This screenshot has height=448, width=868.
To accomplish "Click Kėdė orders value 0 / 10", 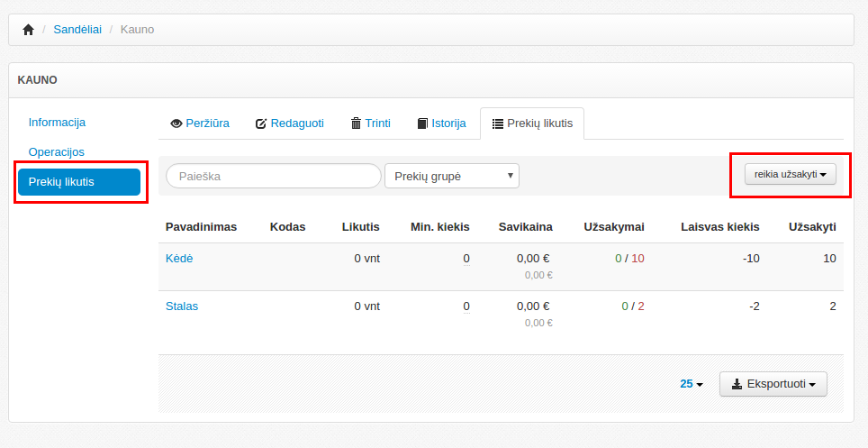I will click(630, 258).
